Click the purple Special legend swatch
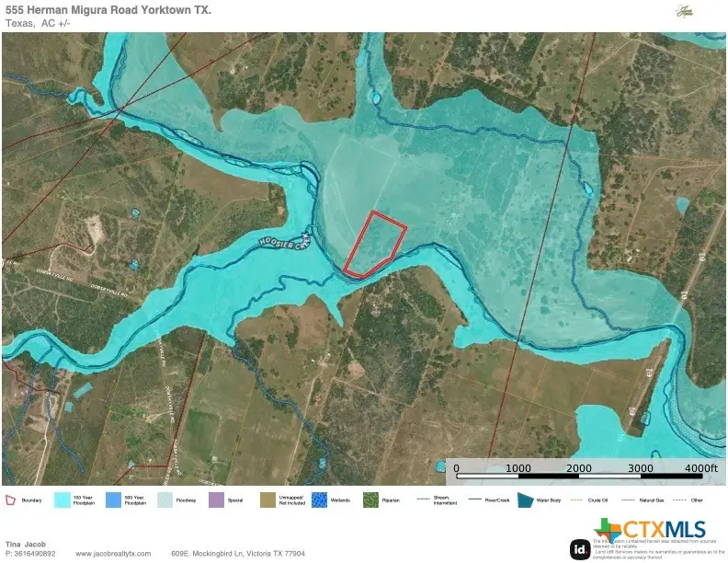728x563 pixels. pyautogui.click(x=216, y=500)
